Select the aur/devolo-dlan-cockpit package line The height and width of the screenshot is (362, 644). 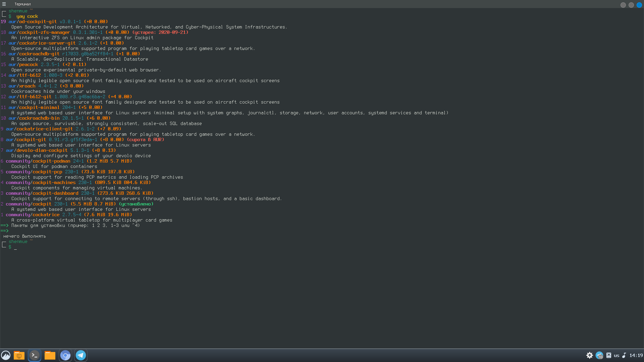point(58,150)
